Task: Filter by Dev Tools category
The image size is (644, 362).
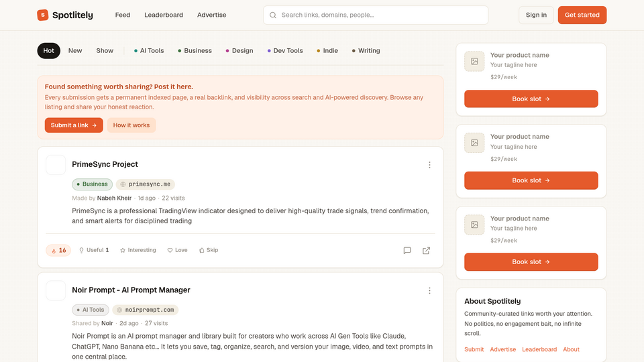Action: tap(285, 51)
